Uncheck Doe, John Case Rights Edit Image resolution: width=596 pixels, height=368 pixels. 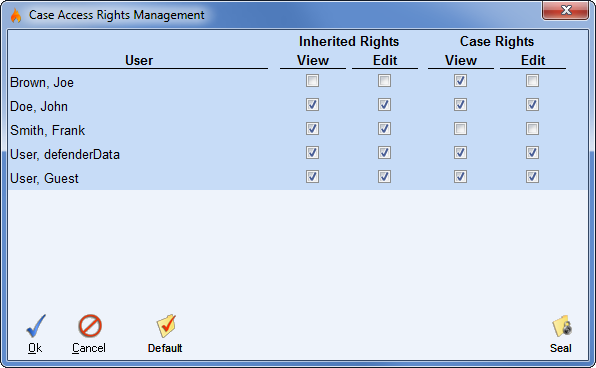pos(532,105)
